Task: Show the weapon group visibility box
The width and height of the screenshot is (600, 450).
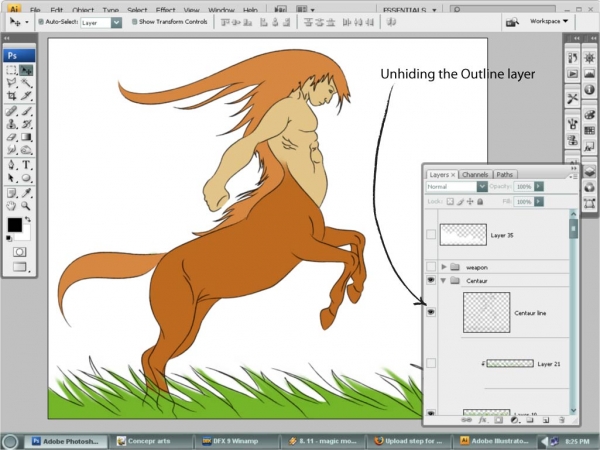Action: click(431, 266)
